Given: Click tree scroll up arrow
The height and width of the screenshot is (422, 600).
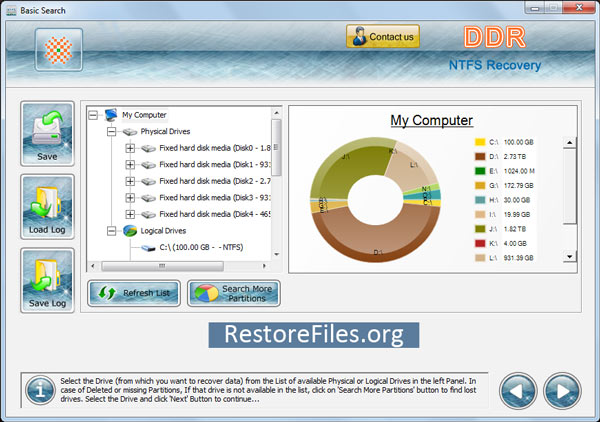Looking at the screenshot, I should (276, 113).
